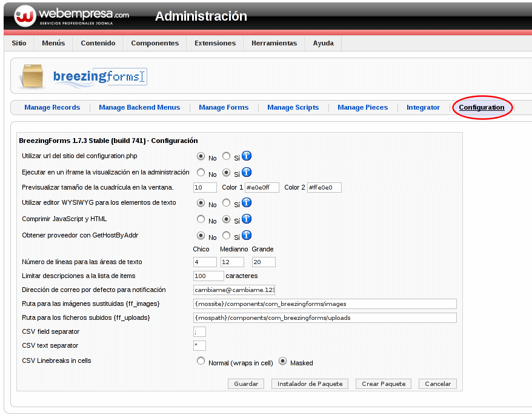Select No for configuration.php site url

click(201, 156)
